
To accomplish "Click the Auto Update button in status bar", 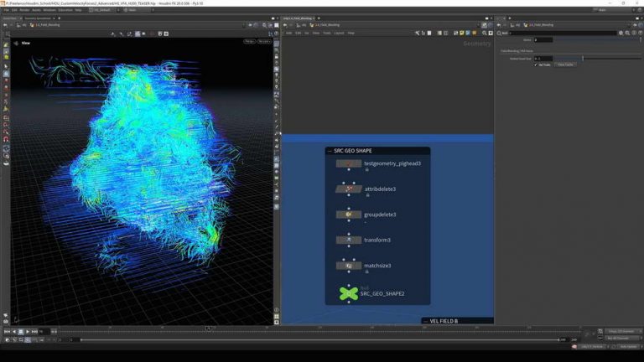I will tap(627, 346).
